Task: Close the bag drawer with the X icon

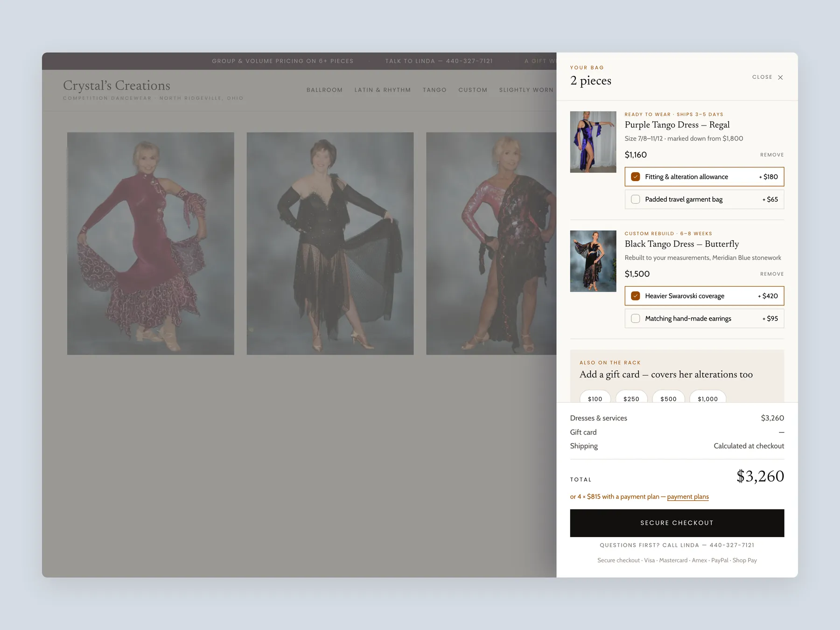Action: point(780,77)
